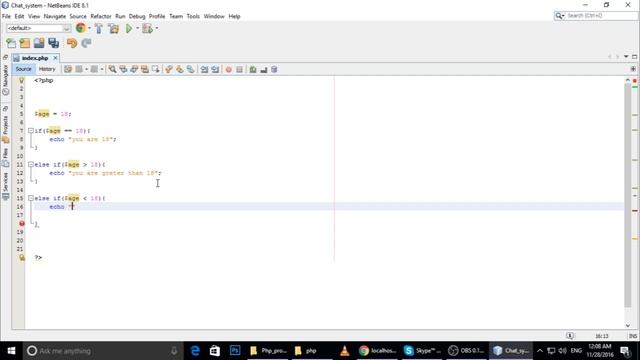Click the Debug Project icon
This screenshot has width=640, height=360.
click(147, 28)
